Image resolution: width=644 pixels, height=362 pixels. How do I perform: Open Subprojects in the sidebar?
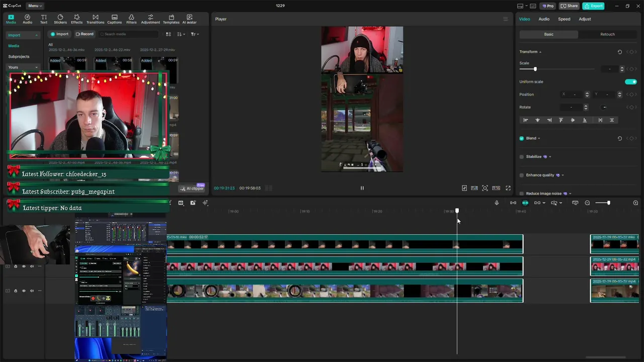click(x=19, y=56)
